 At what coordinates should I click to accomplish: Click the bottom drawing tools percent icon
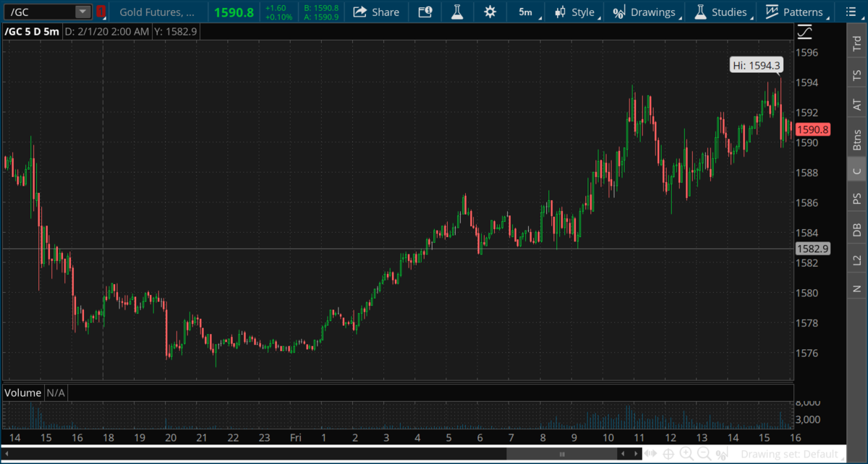tap(721, 454)
